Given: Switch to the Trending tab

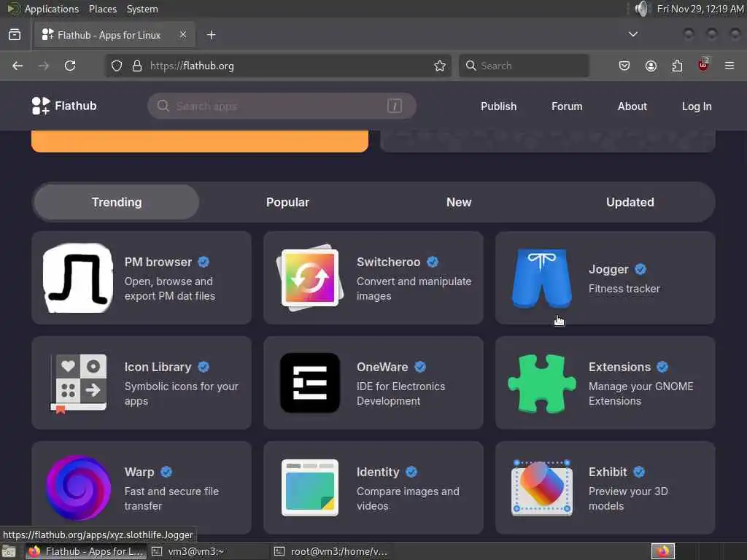Looking at the screenshot, I should coord(117,203).
